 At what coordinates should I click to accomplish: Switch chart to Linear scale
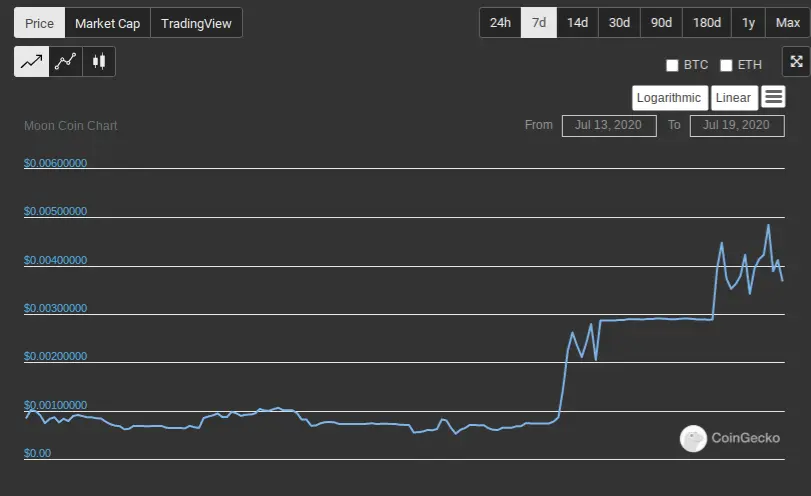pos(734,98)
